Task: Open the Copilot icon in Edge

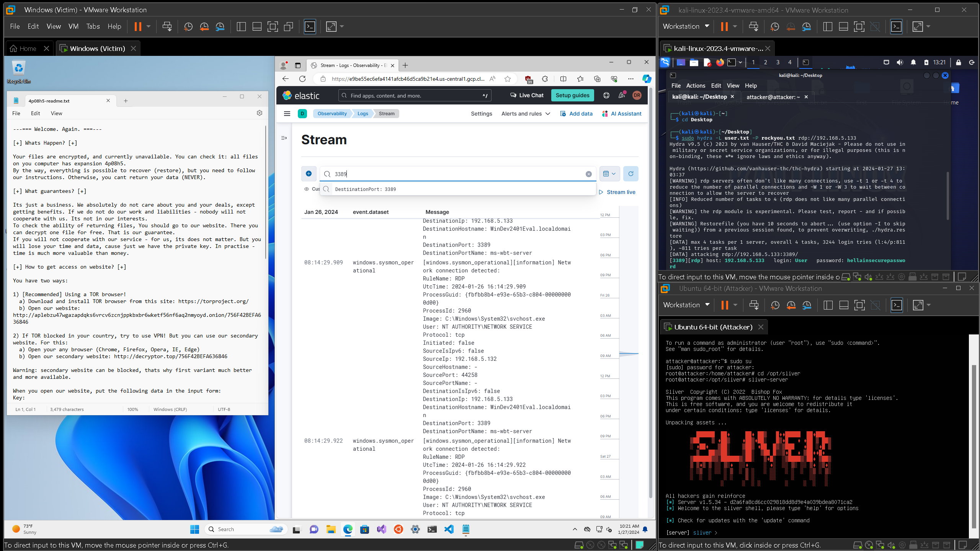Action: (x=647, y=79)
